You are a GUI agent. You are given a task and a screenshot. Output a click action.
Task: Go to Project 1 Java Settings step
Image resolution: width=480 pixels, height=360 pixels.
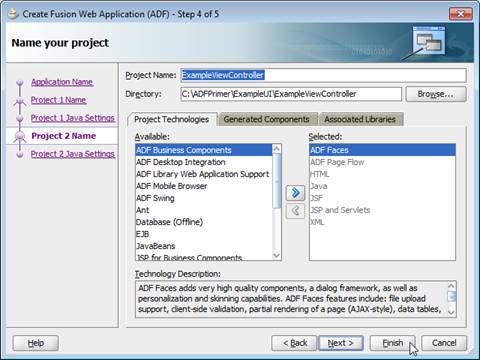[x=73, y=118]
